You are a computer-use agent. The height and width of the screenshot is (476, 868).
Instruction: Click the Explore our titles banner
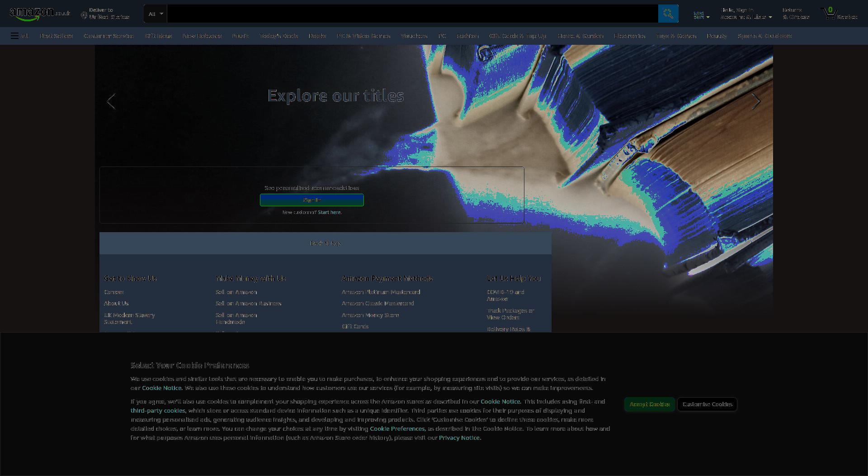coord(335,95)
